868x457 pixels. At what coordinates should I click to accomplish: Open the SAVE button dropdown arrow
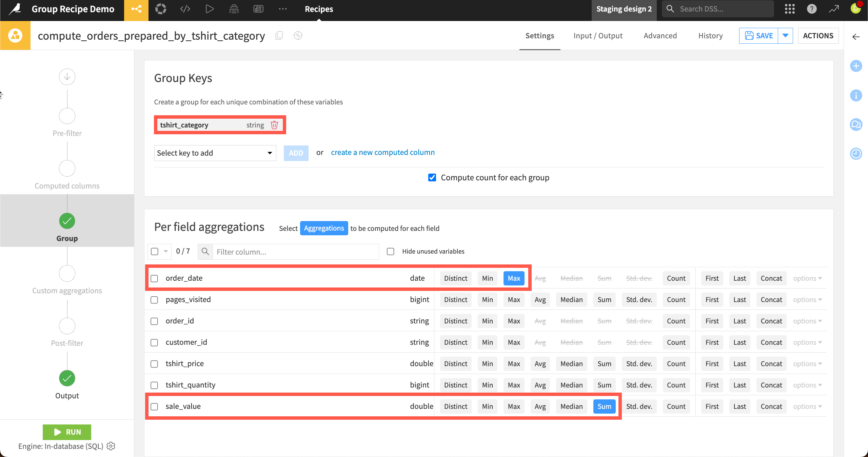(785, 36)
